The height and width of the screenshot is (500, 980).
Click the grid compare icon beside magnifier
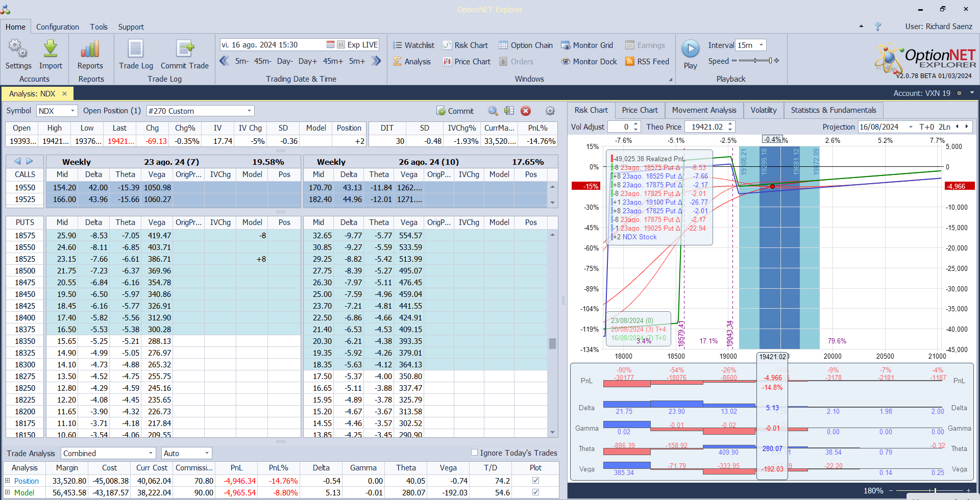(x=509, y=111)
